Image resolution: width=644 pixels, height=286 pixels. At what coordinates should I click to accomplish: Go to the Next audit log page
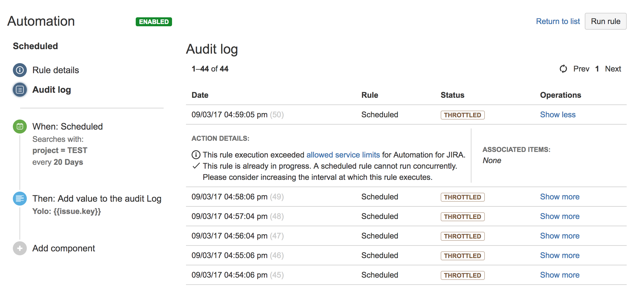click(613, 69)
